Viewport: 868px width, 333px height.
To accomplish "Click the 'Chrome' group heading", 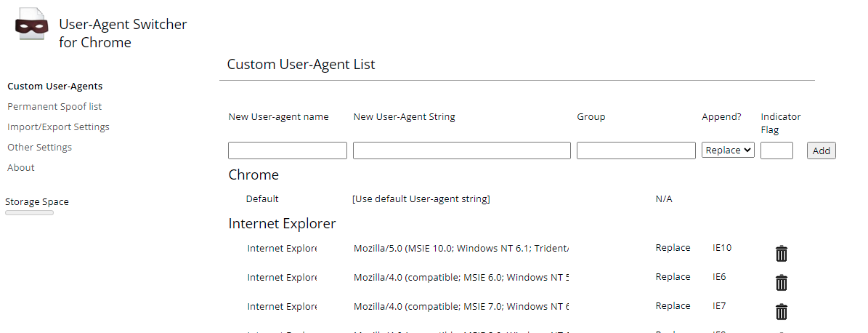I will point(253,174).
